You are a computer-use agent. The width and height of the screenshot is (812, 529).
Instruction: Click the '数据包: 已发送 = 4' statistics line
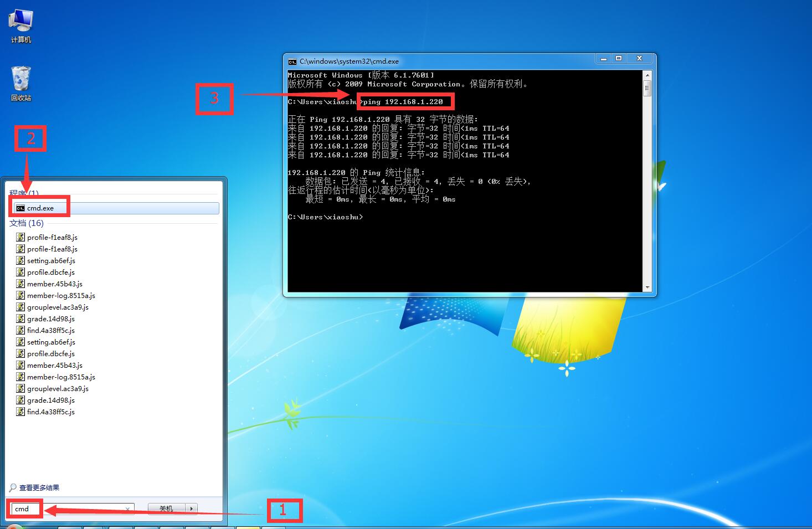click(x=418, y=182)
